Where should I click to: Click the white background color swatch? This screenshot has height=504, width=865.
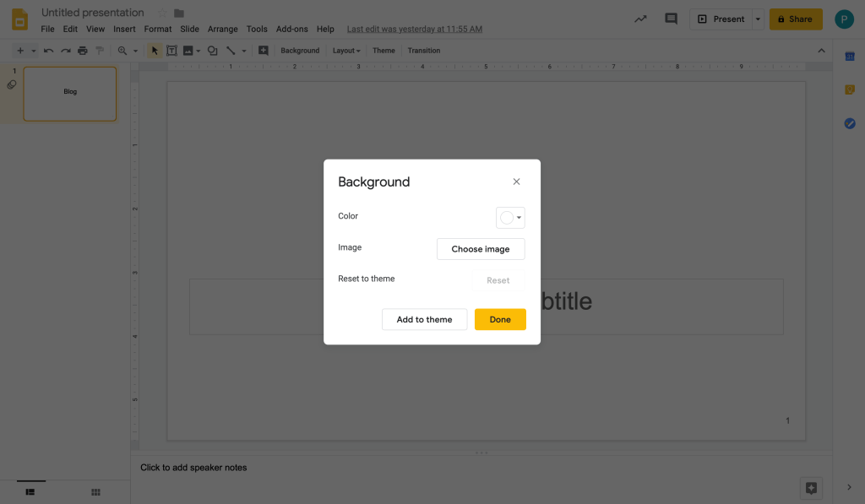tap(506, 218)
